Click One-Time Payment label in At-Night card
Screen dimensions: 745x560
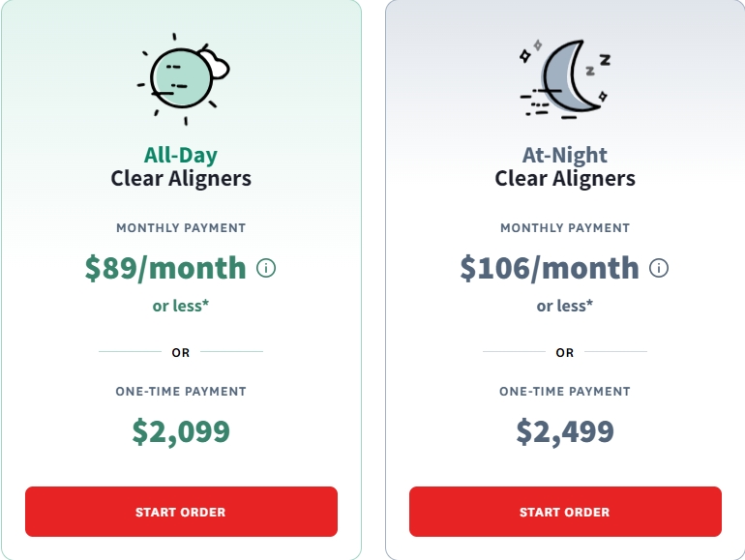565,392
